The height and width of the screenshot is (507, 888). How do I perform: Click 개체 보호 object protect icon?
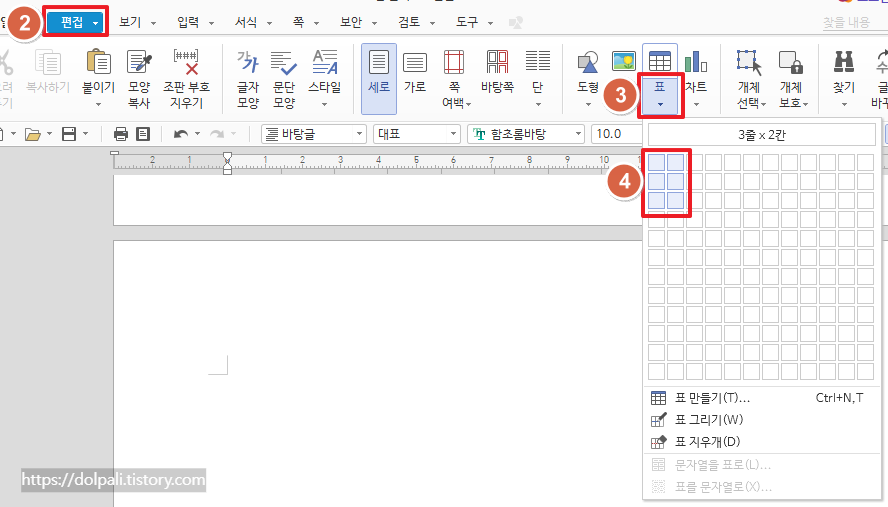(791, 62)
